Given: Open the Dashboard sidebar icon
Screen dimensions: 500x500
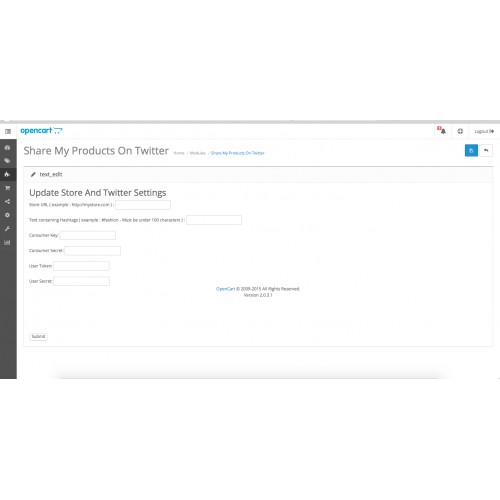Looking at the screenshot, I should coord(7,147).
